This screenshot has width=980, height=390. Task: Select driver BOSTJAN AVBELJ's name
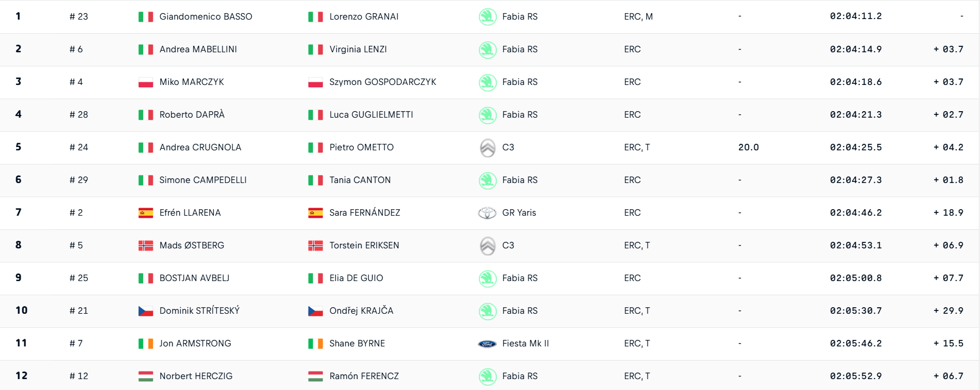[194, 278]
